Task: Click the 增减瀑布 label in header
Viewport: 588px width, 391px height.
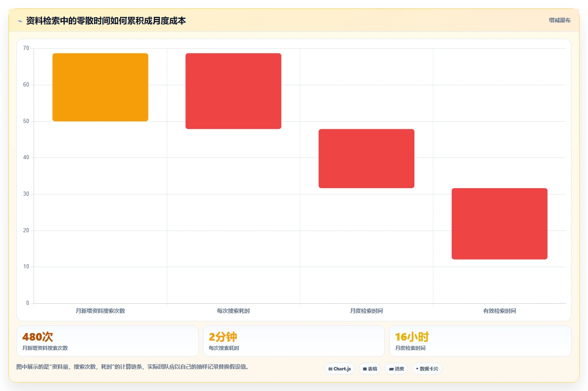Action: tap(560, 20)
